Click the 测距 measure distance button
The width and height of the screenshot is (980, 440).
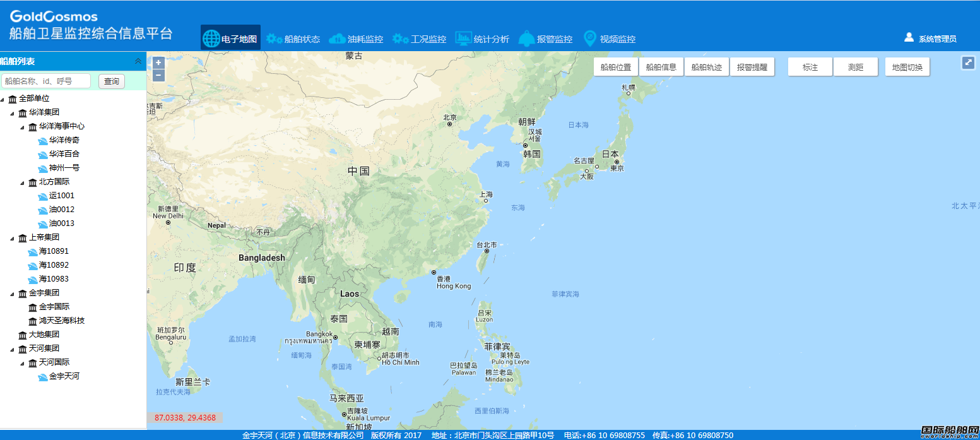tap(856, 67)
